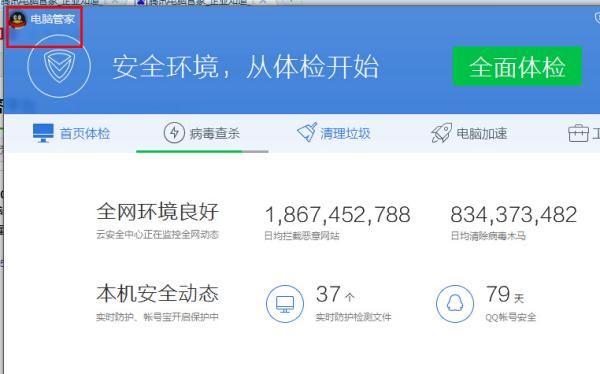This screenshot has height=374, width=600.
Task: Start the 全面体检 full checkup
Action: pyautogui.click(x=517, y=67)
